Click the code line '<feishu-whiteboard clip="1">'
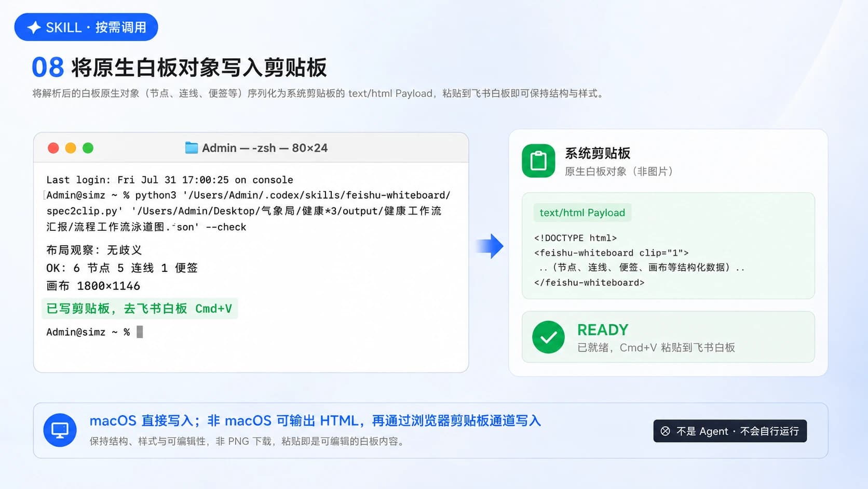Viewport: 868px width, 489px height. [611, 253]
